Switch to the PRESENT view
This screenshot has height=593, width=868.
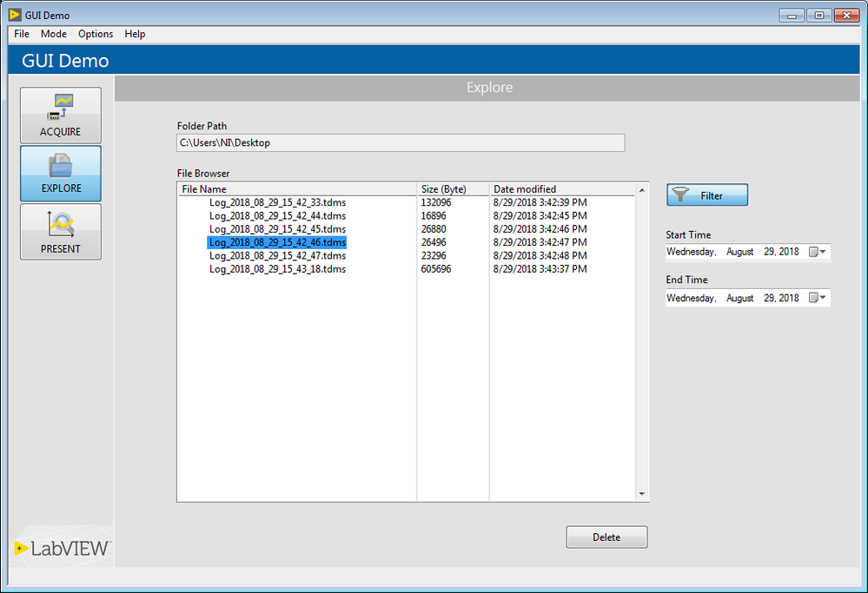(x=61, y=232)
